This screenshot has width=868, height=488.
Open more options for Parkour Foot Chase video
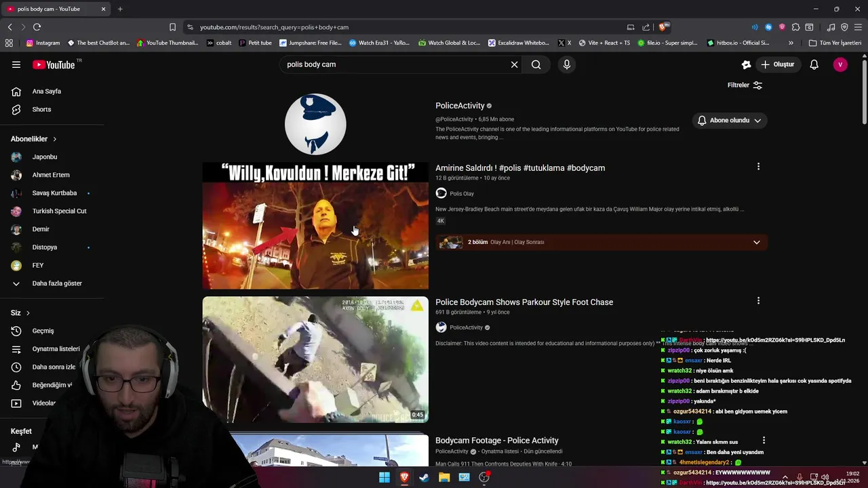click(x=758, y=301)
